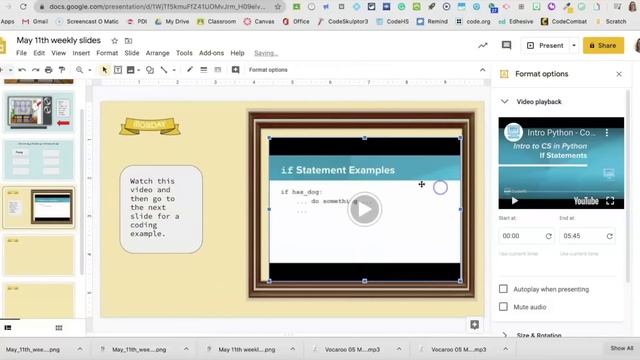The image size is (640, 360).
Task: Expand the Size & Rotation section
Action: pos(504,335)
